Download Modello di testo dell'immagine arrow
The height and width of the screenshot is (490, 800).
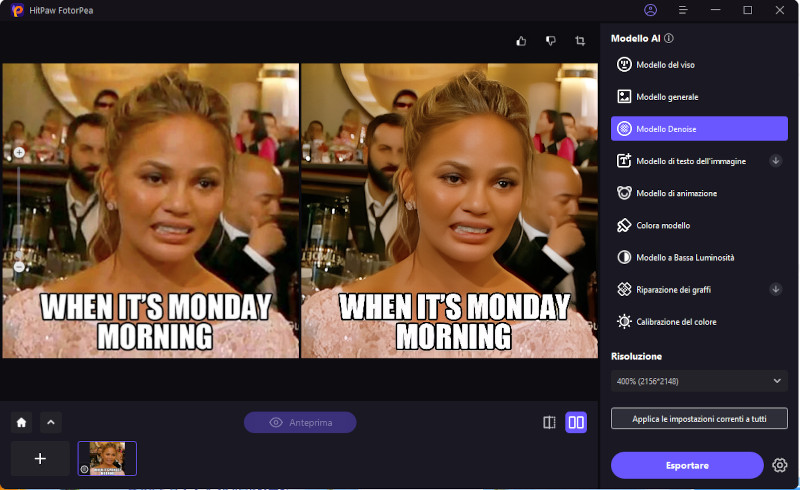pos(776,161)
